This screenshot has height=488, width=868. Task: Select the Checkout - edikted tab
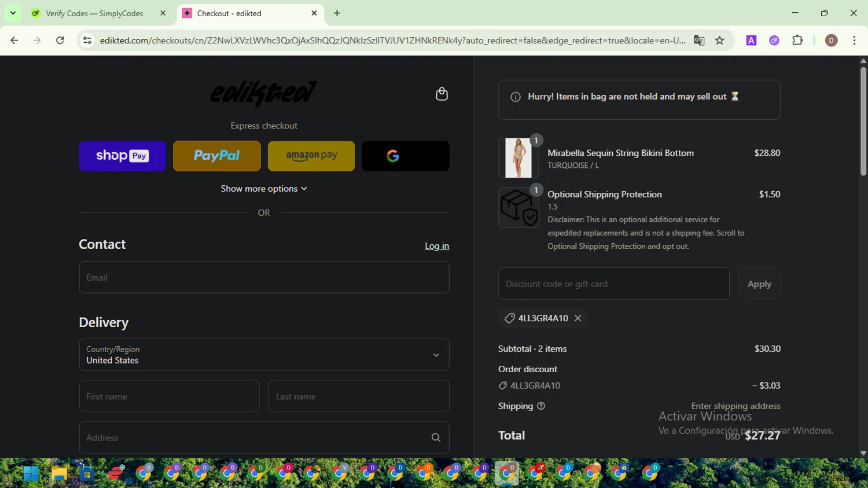point(250,13)
